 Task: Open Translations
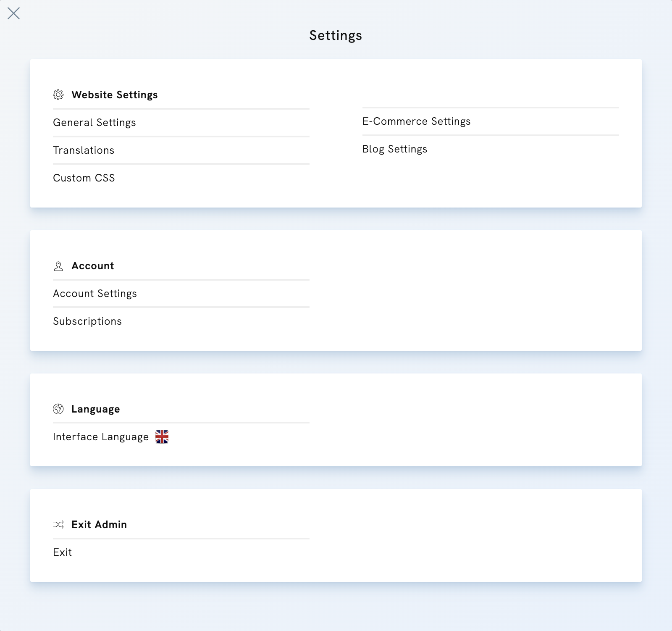(83, 150)
